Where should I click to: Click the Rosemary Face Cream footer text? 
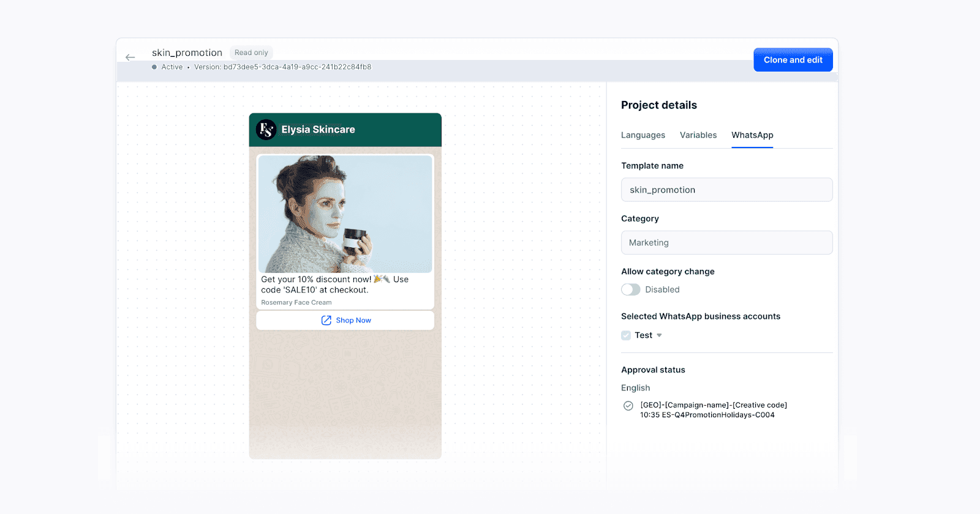[296, 303]
